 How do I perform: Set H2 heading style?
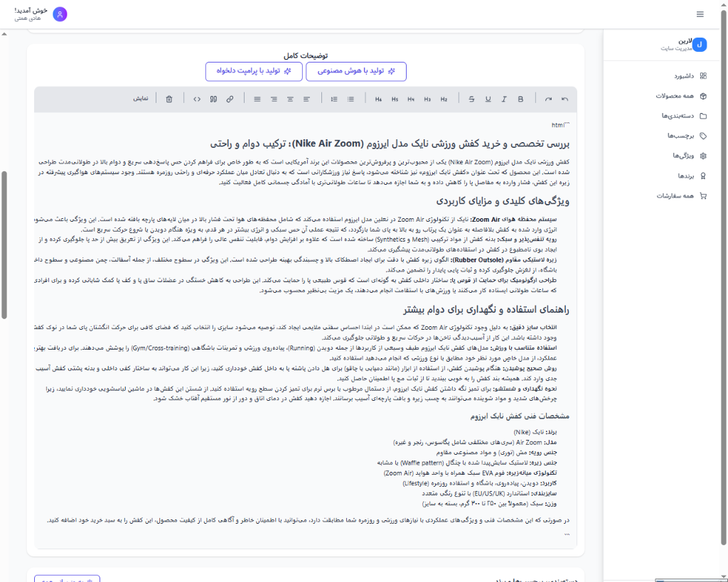tap(444, 99)
